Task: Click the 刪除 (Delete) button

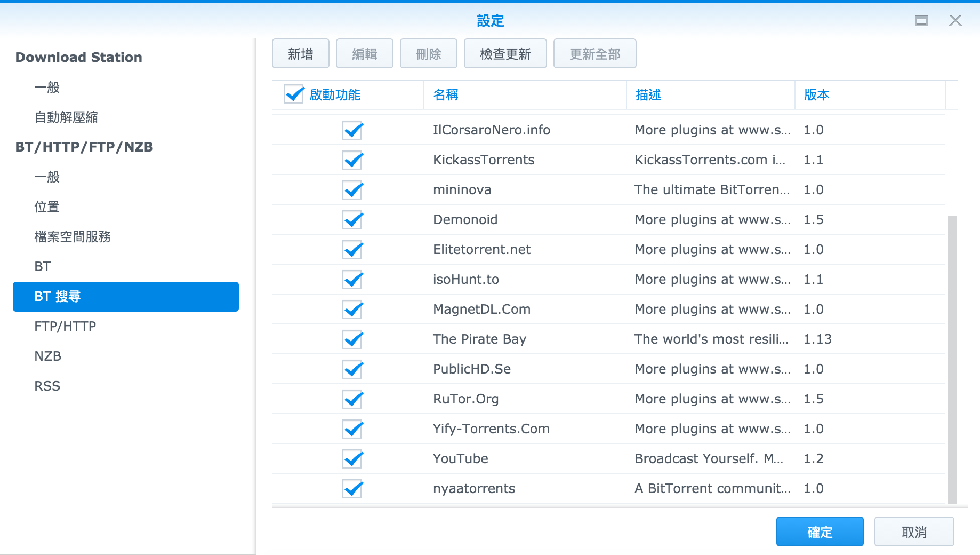Action: click(x=428, y=54)
